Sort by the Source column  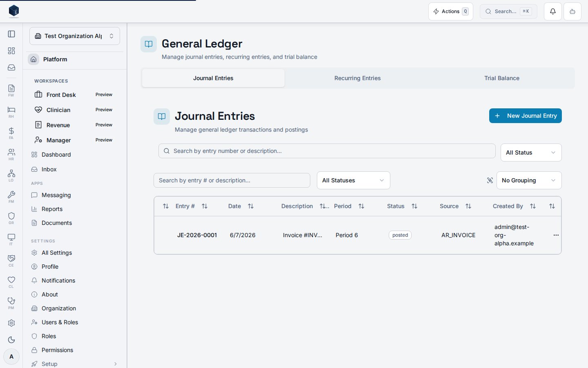(468, 206)
